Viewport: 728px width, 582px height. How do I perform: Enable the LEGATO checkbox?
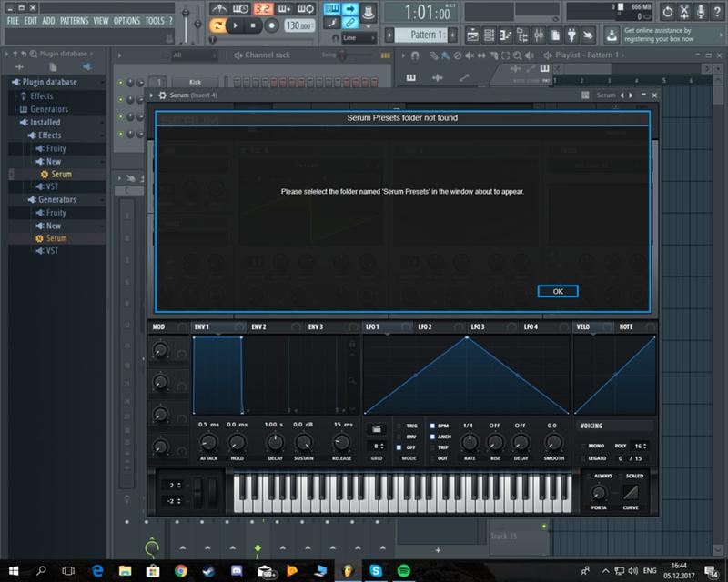tap(583, 458)
